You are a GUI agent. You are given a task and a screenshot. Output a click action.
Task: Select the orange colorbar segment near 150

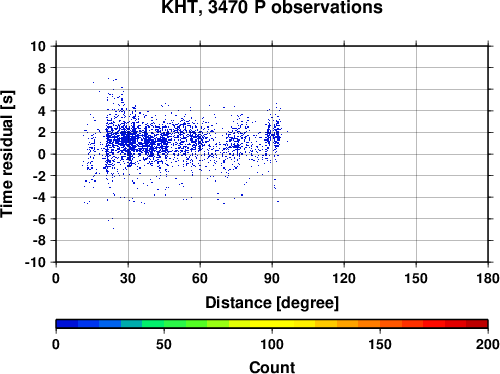click(x=380, y=324)
